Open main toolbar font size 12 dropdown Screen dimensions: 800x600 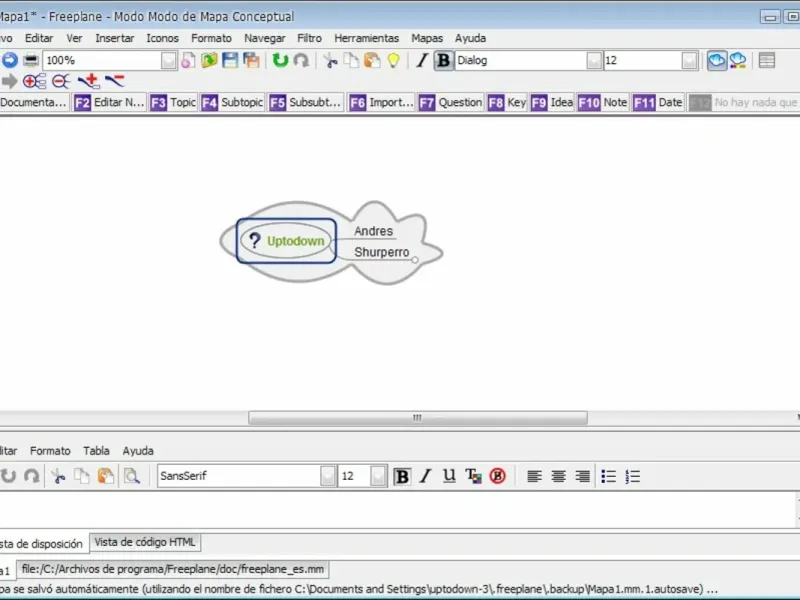click(689, 61)
